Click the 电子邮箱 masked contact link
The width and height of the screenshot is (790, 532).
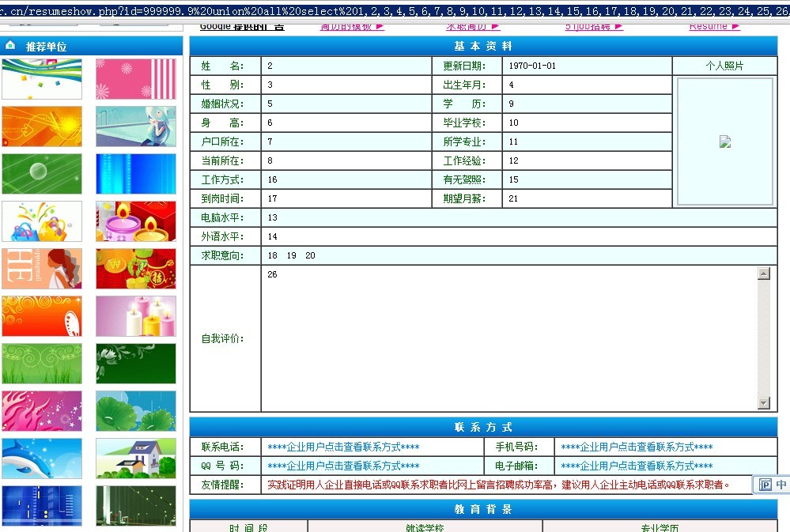point(637,466)
